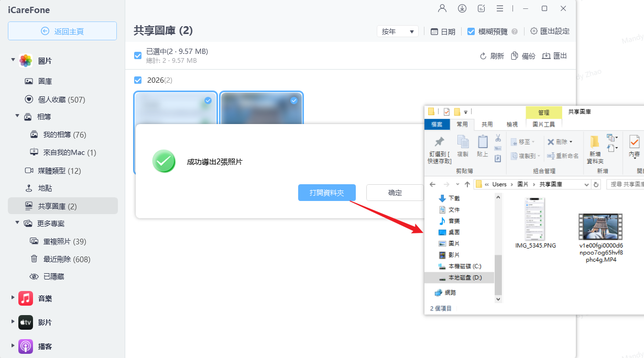Open the 按年 dropdown
This screenshot has height=358, width=644.
click(397, 31)
